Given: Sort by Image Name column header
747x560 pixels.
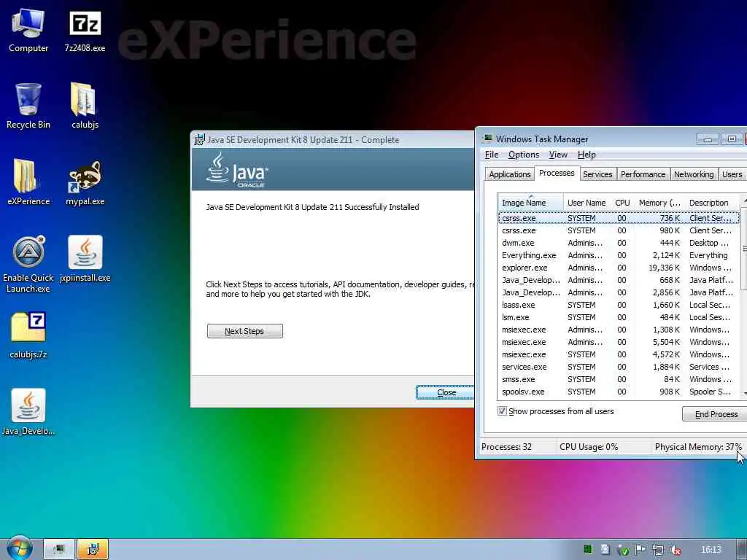Looking at the screenshot, I should coord(530,203).
